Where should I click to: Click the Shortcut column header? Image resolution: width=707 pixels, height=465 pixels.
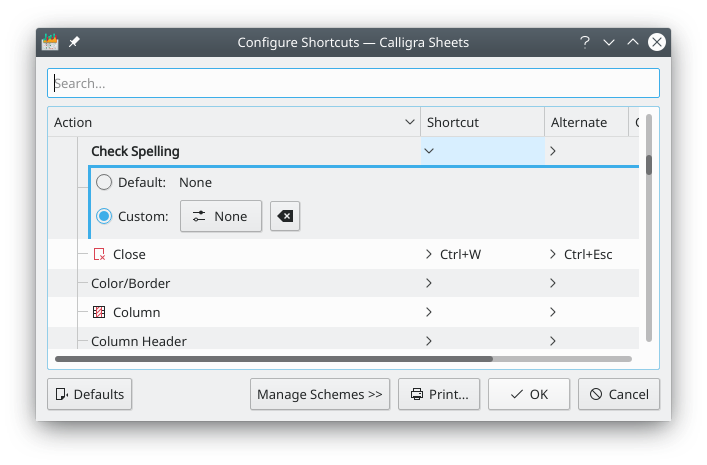pyautogui.click(x=482, y=122)
